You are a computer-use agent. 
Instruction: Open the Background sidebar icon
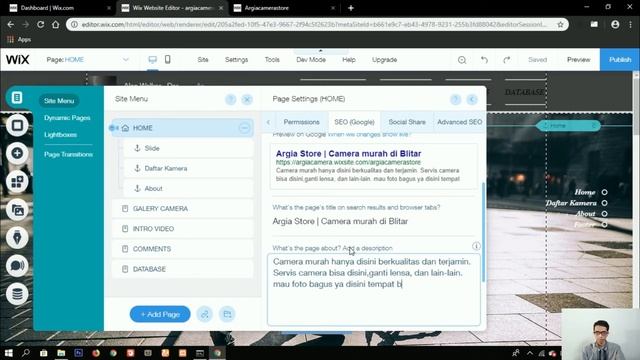click(x=17, y=125)
